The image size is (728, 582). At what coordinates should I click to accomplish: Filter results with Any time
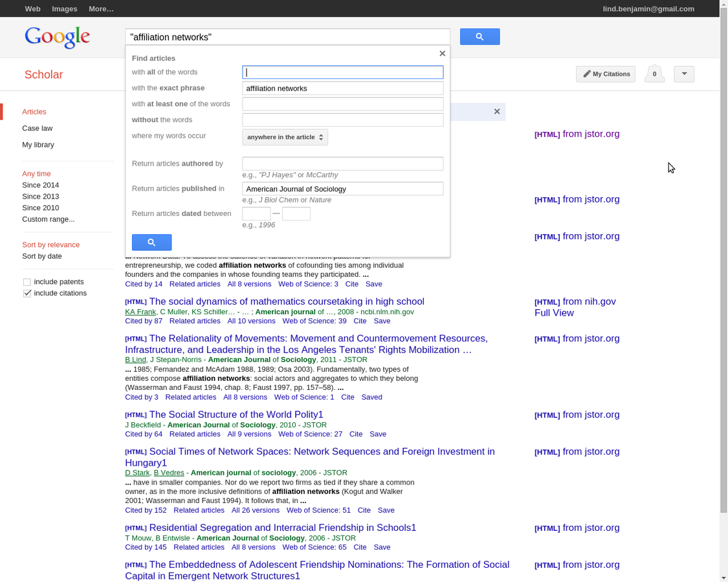point(36,173)
